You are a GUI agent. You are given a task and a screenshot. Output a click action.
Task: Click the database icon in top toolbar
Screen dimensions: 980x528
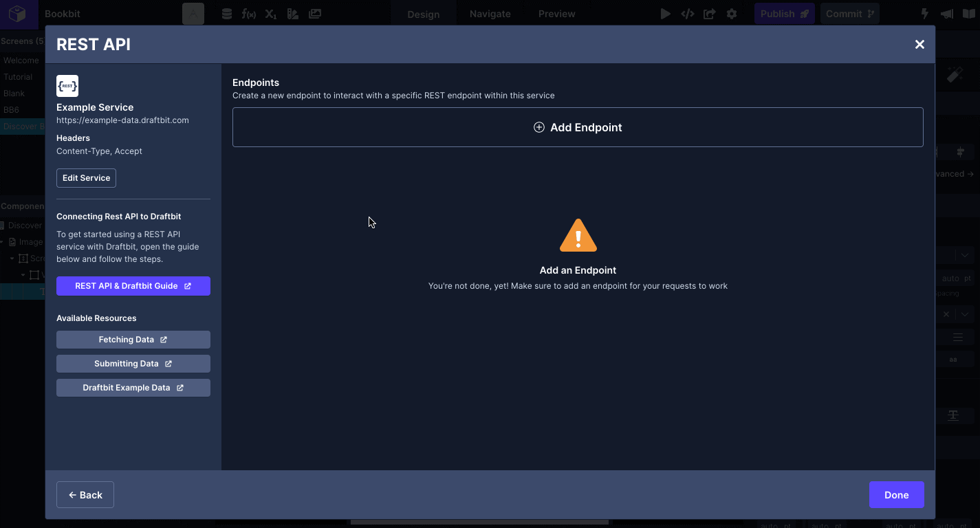click(x=227, y=14)
